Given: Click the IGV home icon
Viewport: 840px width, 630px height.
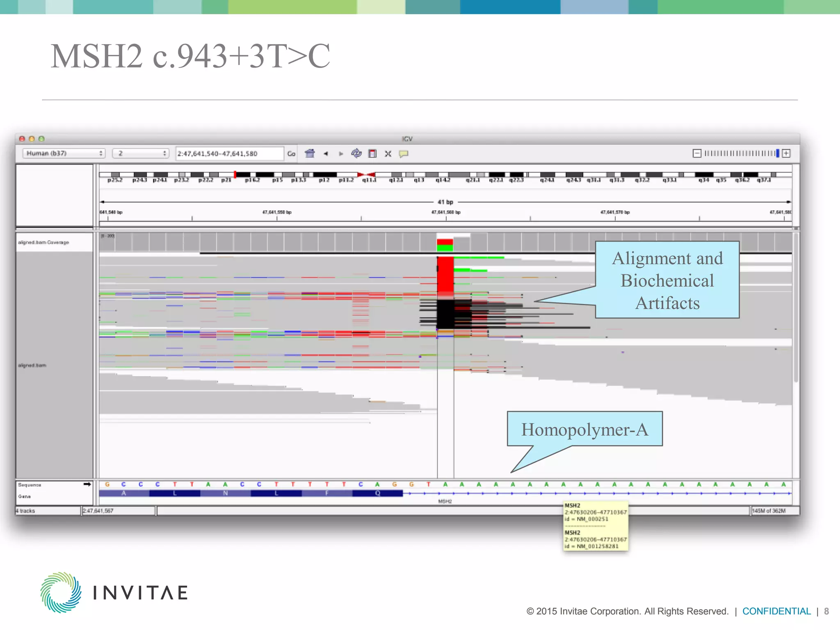Looking at the screenshot, I should pos(310,153).
